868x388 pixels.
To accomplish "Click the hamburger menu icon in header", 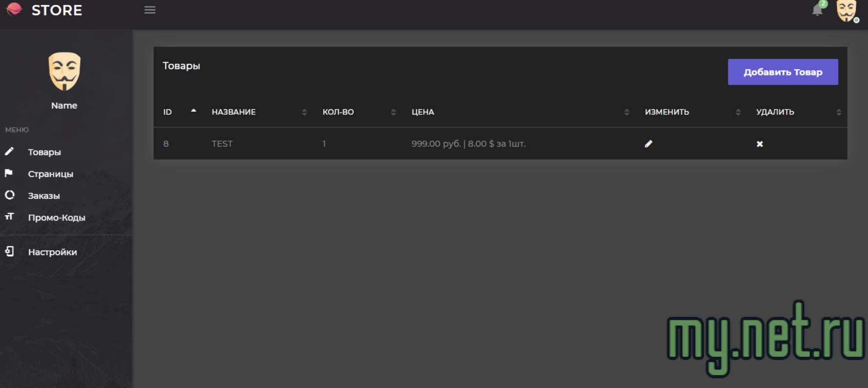I will pyautogui.click(x=150, y=10).
